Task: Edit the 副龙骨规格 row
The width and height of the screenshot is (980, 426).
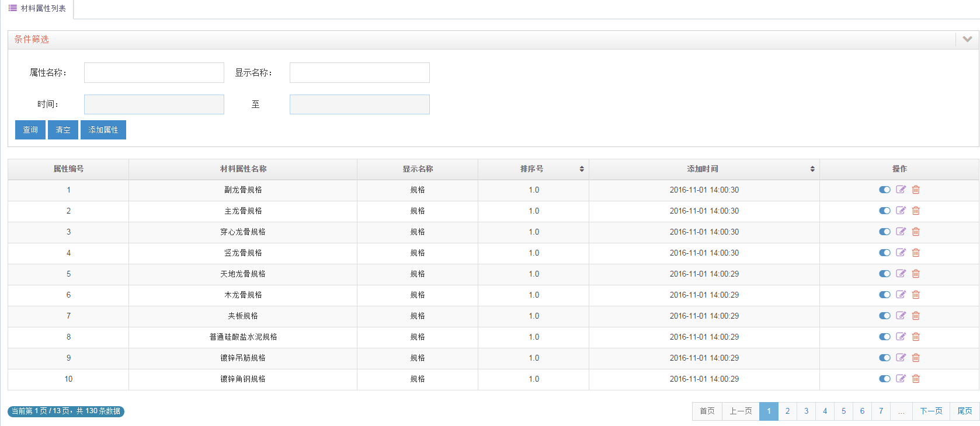Action: click(x=901, y=190)
